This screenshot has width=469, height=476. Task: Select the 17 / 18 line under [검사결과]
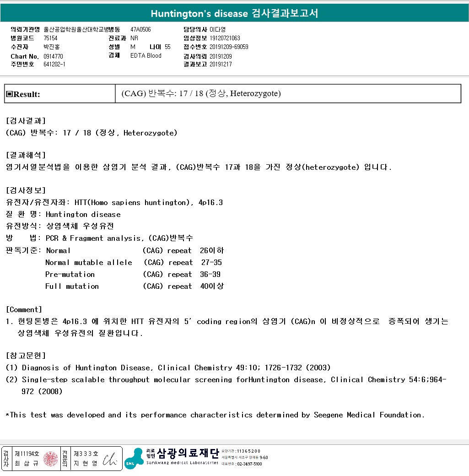click(x=92, y=133)
